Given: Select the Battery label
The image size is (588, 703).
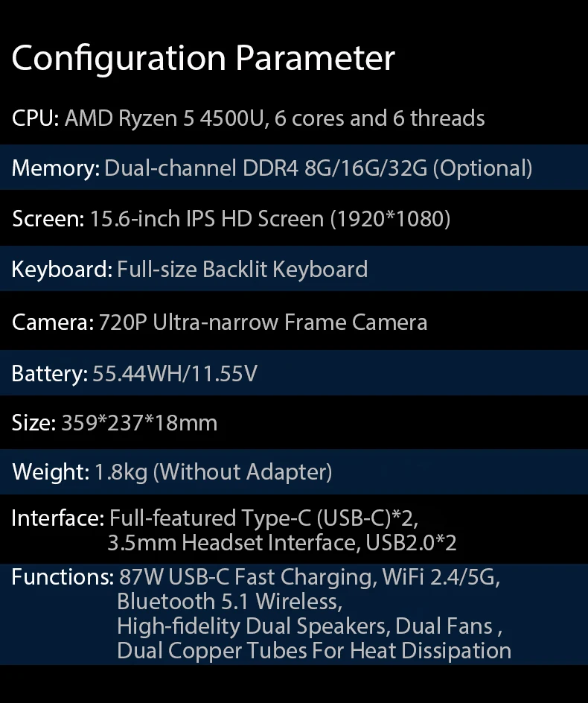Looking at the screenshot, I should (50, 374).
